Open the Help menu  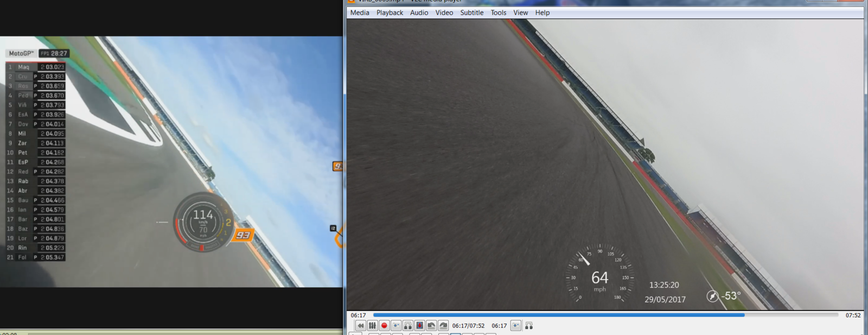click(x=542, y=12)
